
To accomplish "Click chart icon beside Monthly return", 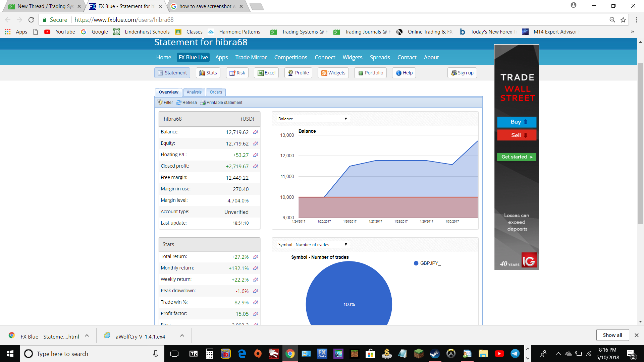I will tap(256, 268).
